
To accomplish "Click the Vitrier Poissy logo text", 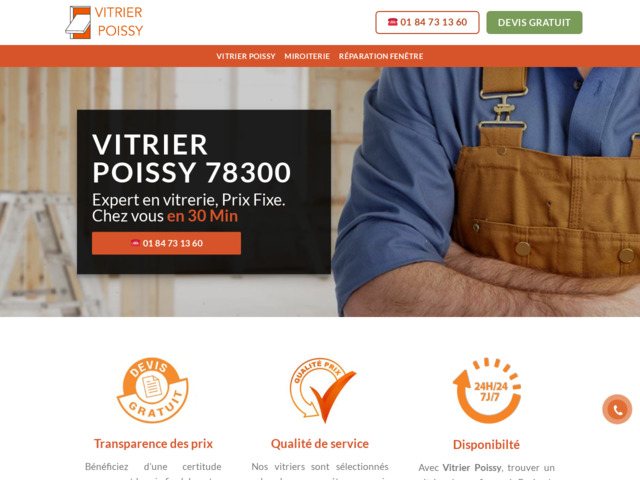I will 119,22.
